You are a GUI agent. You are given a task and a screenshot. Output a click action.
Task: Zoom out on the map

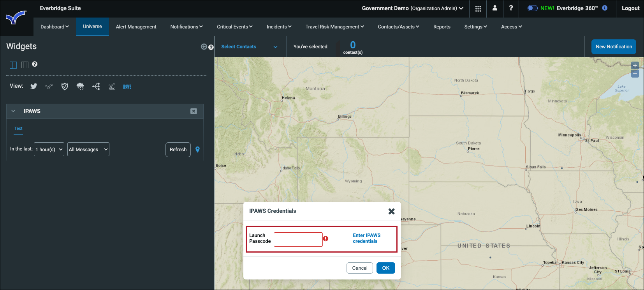point(635,74)
